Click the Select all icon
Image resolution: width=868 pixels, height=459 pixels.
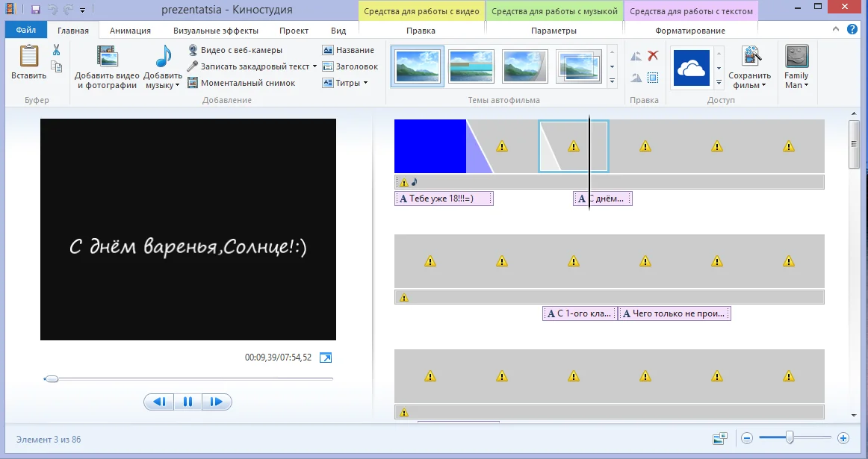pos(653,78)
